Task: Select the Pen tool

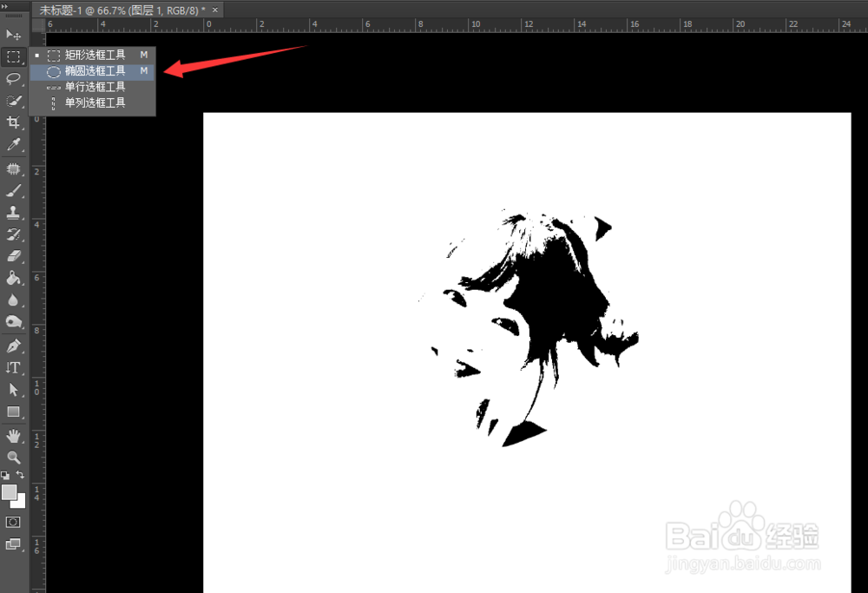Action: pyautogui.click(x=13, y=346)
